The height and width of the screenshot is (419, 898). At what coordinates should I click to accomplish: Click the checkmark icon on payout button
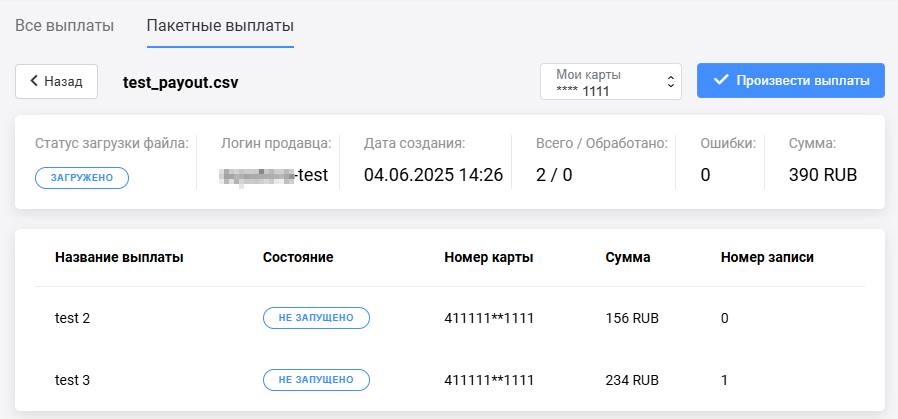pyautogui.click(x=720, y=81)
